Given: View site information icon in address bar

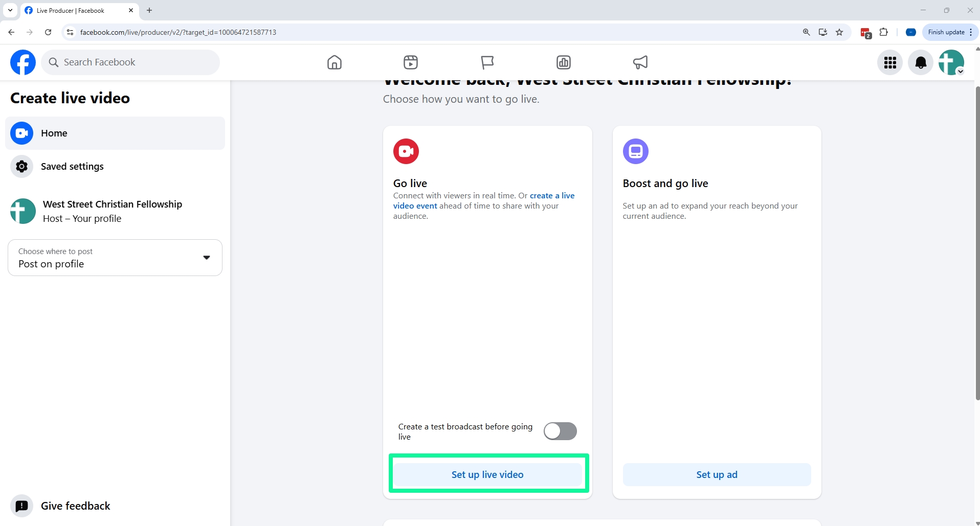Looking at the screenshot, I should point(70,32).
